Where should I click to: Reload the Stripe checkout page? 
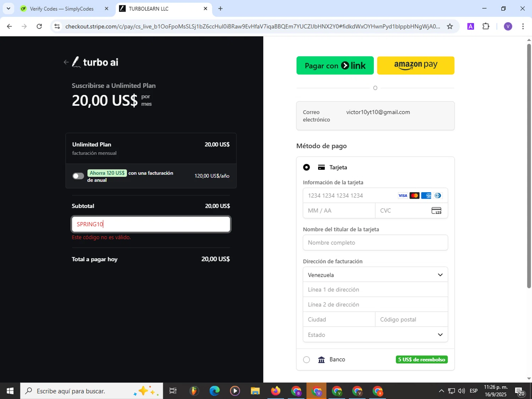[x=39, y=27]
